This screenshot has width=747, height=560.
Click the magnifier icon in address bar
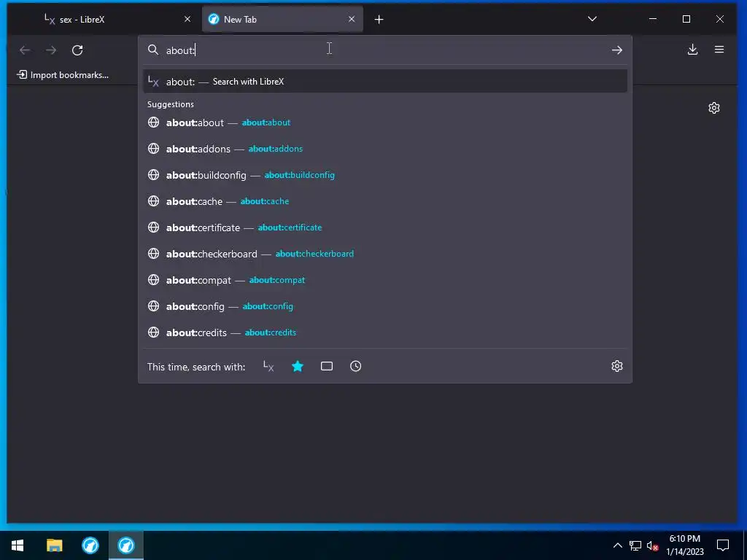[x=153, y=50]
